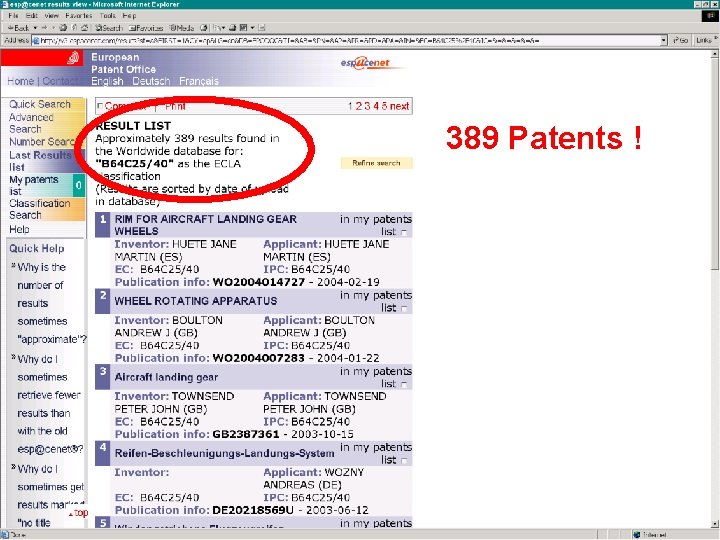720x540 pixels.
Task: Open the Tools menu
Action: point(107,16)
